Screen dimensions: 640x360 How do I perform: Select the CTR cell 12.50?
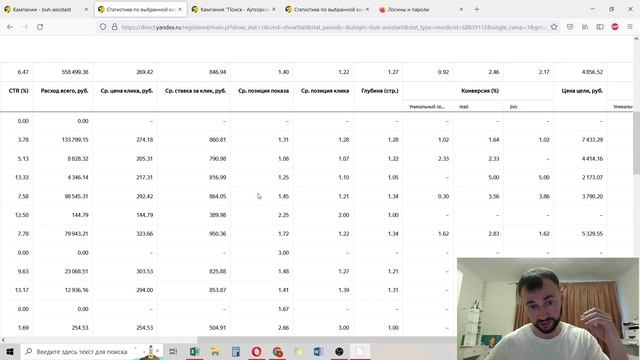tap(22, 215)
